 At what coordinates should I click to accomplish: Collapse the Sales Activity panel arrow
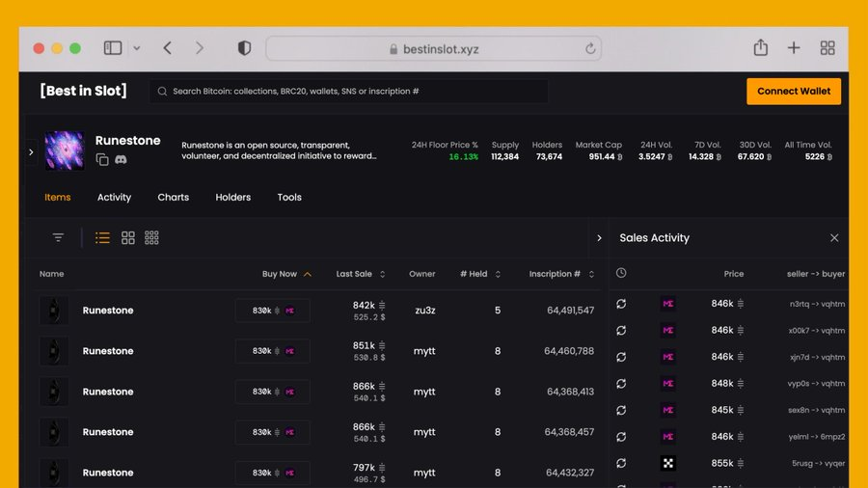(x=599, y=238)
